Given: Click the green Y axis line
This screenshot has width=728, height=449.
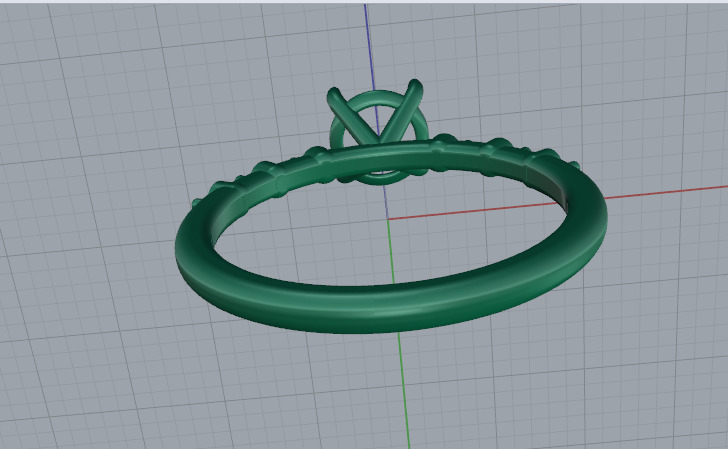Looking at the screenshot, I should click(x=399, y=334).
